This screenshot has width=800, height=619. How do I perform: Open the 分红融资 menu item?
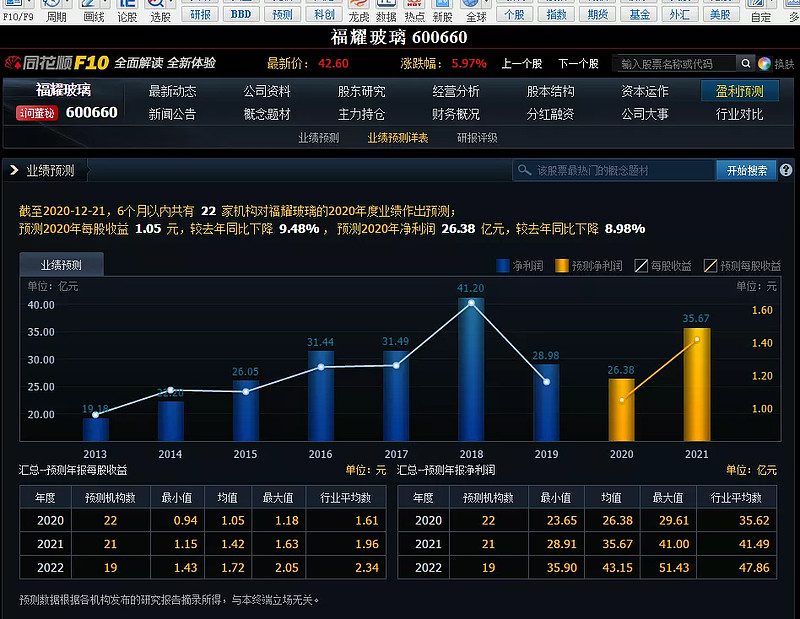[551, 114]
